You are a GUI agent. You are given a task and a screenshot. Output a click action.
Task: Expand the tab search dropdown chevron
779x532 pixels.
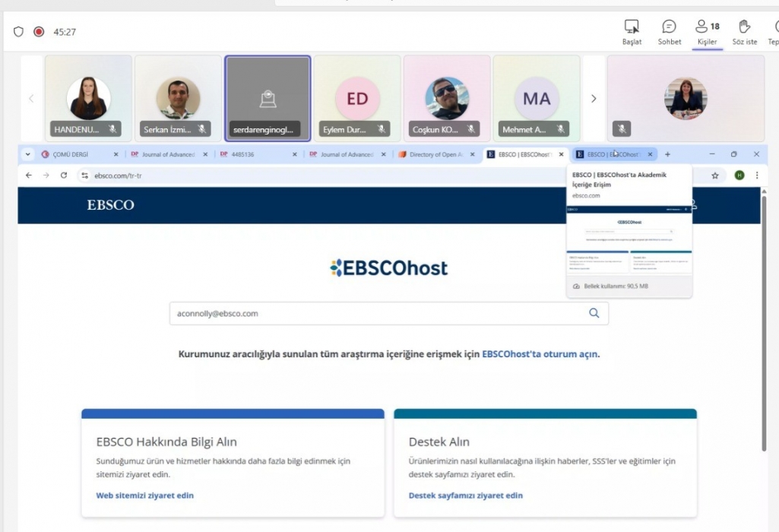point(28,154)
